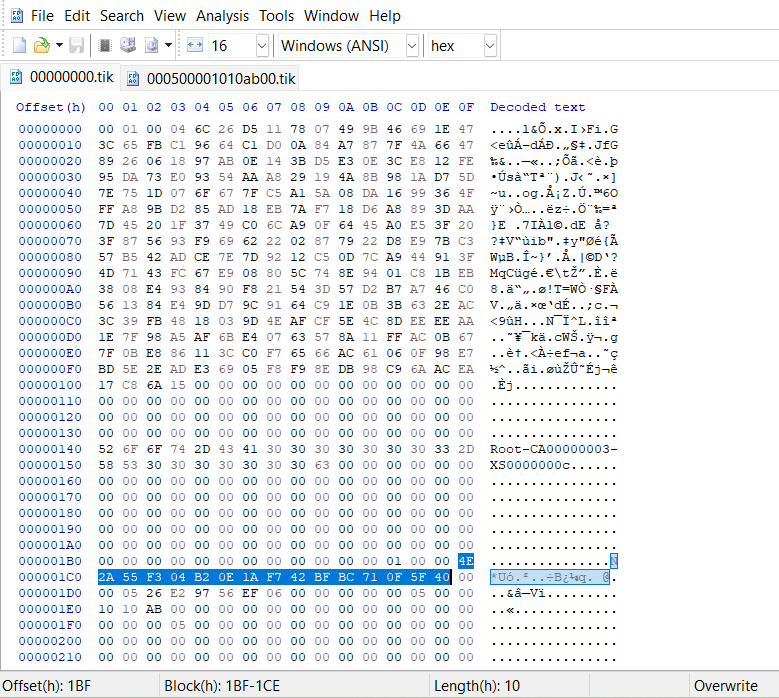This screenshot has height=698, width=779.
Task: Click byte D5 in row 00000000
Action: [x=250, y=129]
